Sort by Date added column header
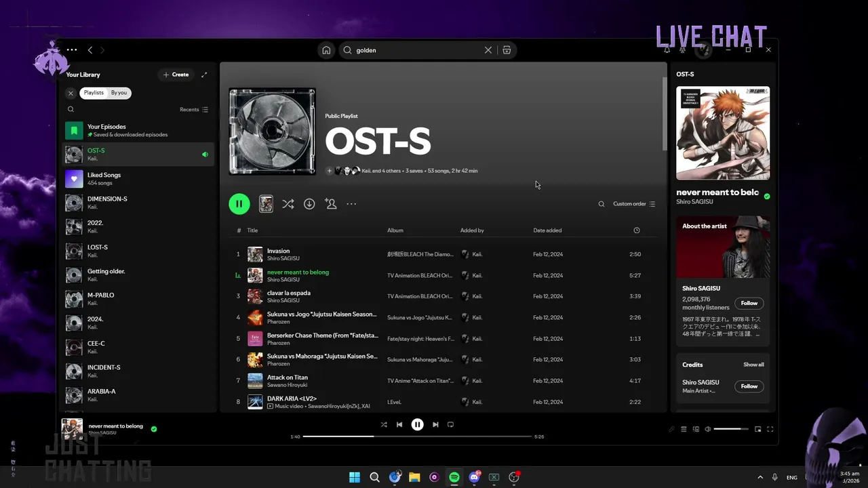The image size is (868, 488). point(547,230)
